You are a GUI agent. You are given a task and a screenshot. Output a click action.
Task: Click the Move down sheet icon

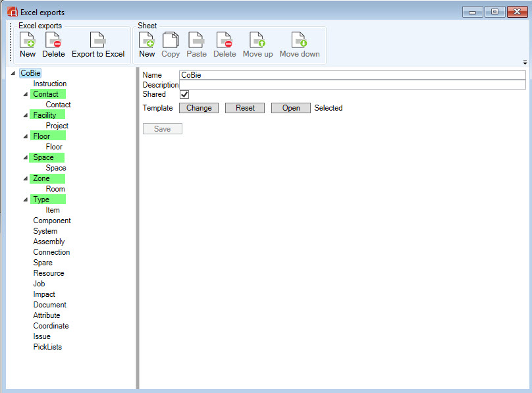click(x=300, y=41)
